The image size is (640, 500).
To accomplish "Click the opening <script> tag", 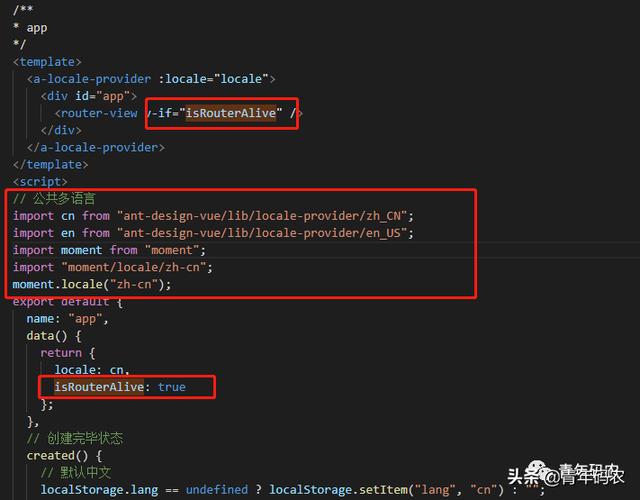I will (40, 182).
